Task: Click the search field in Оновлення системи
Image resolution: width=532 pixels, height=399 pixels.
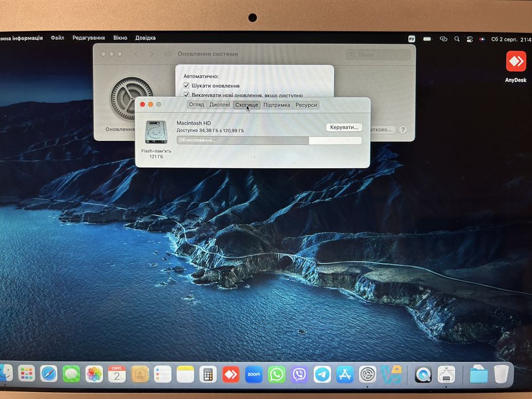Action: pyautogui.click(x=378, y=54)
